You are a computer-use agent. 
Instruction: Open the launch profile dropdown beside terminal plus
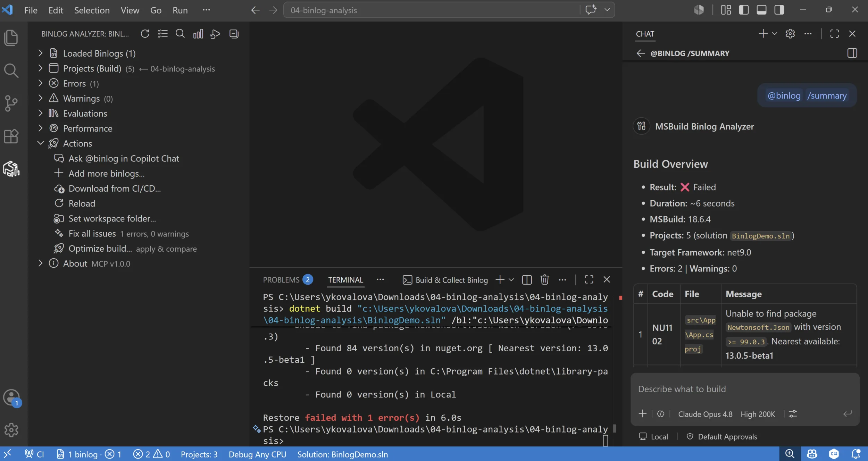(511, 280)
